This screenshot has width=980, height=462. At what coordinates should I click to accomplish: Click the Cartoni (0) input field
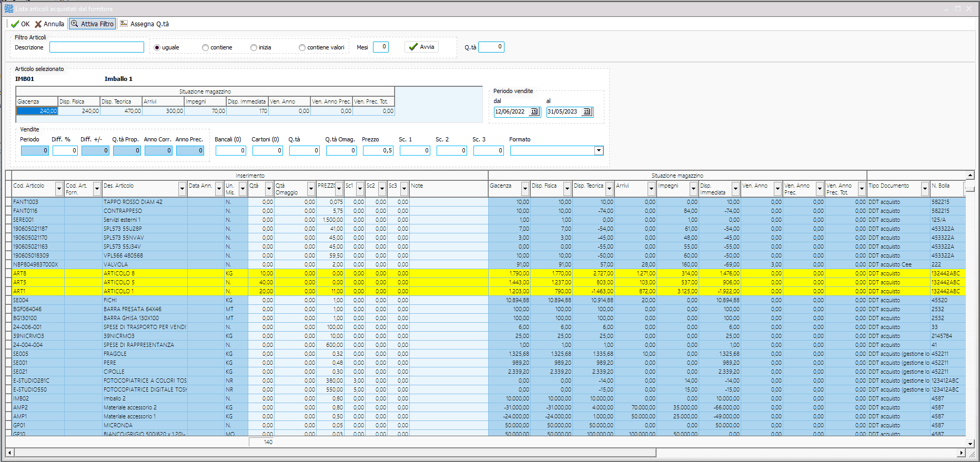(x=268, y=151)
